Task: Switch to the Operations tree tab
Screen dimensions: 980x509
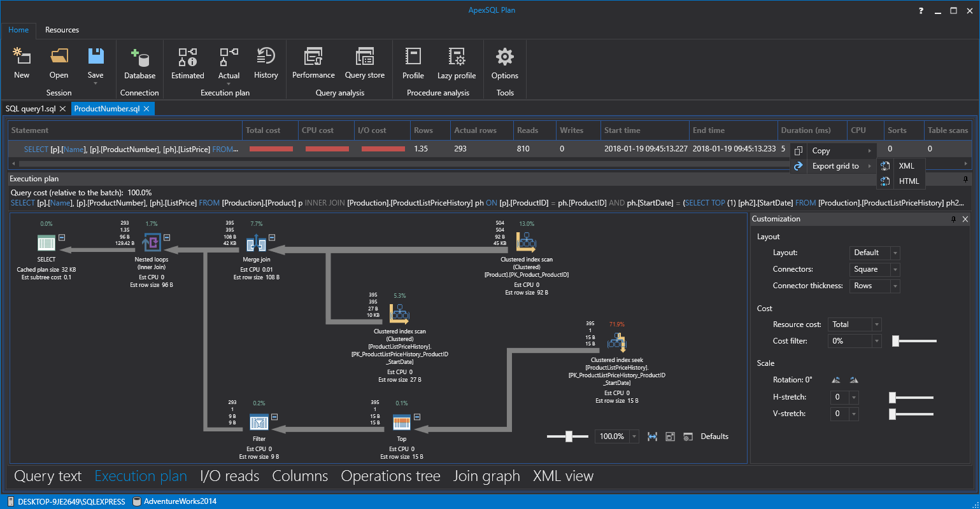Action: click(390, 477)
